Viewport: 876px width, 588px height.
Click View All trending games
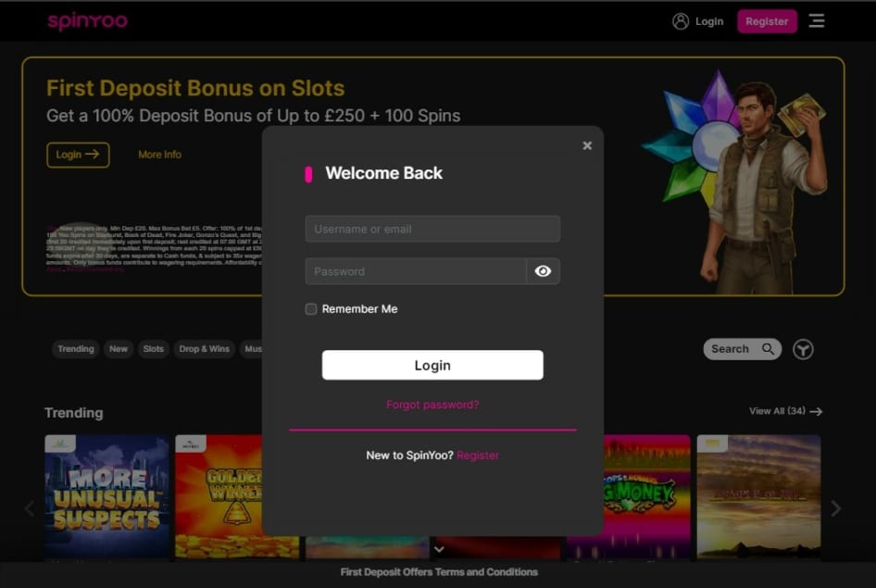pos(780,411)
